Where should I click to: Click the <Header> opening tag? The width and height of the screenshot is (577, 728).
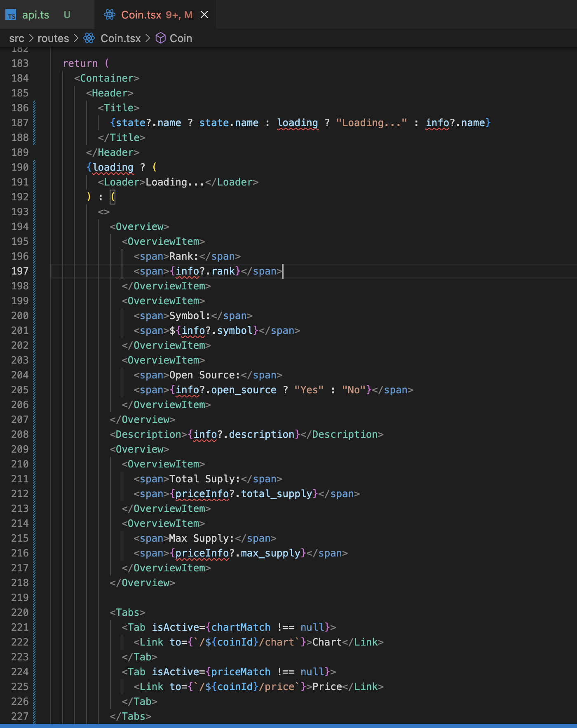click(x=110, y=93)
